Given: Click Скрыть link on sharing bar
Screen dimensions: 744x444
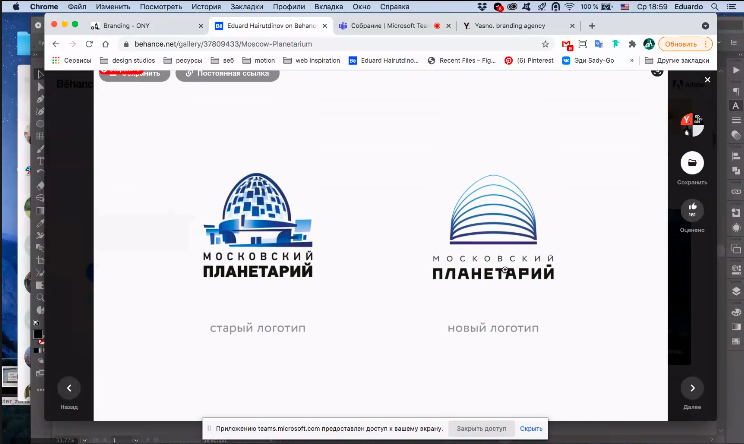Looking at the screenshot, I should 530,428.
